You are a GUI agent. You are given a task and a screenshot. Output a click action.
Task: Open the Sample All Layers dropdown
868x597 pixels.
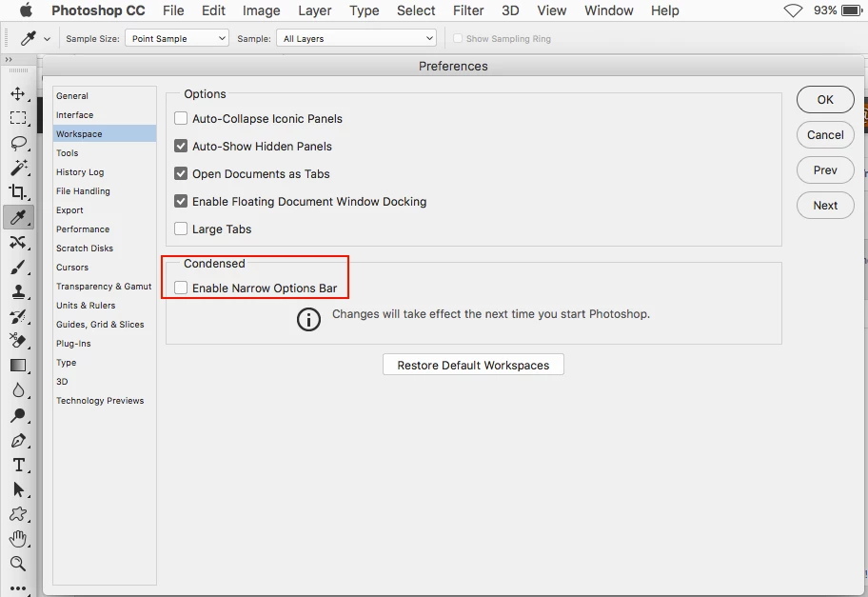point(357,38)
